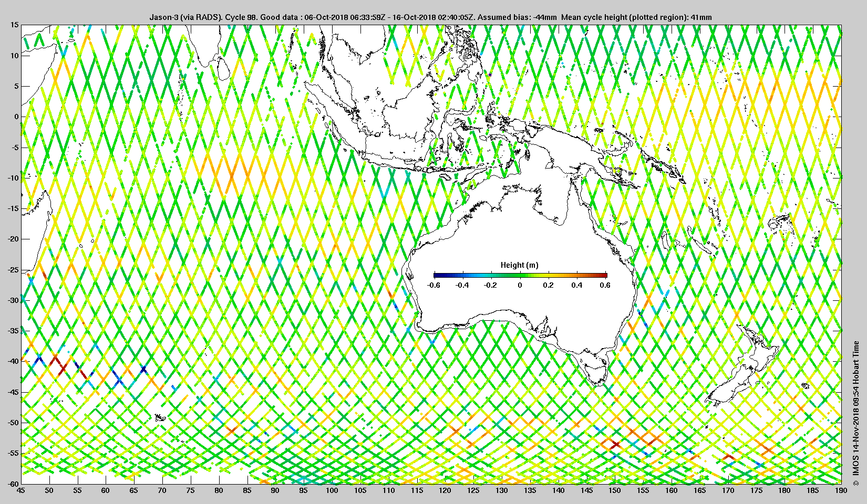Image resolution: width=867 pixels, height=504 pixels.
Task: Click the colorbar tick label "-0.6"
Action: [434, 285]
